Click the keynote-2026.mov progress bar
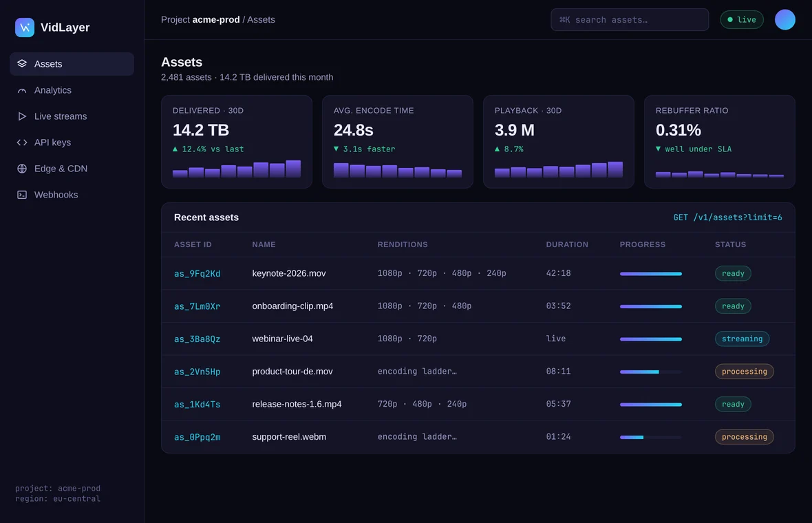Image resolution: width=812 pixels, height=523 pixels. (x=651, y=273)
